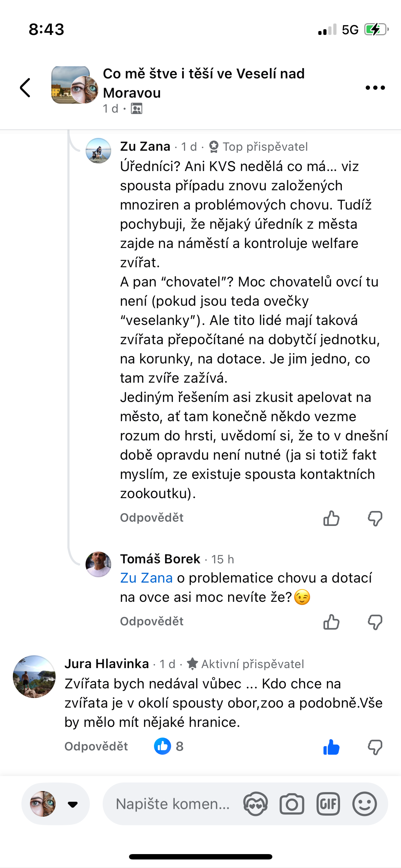Open the GIF picker

point(328,804)
